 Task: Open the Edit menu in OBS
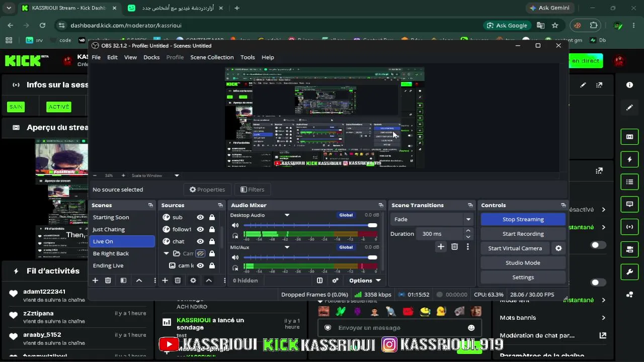[112, 57]
